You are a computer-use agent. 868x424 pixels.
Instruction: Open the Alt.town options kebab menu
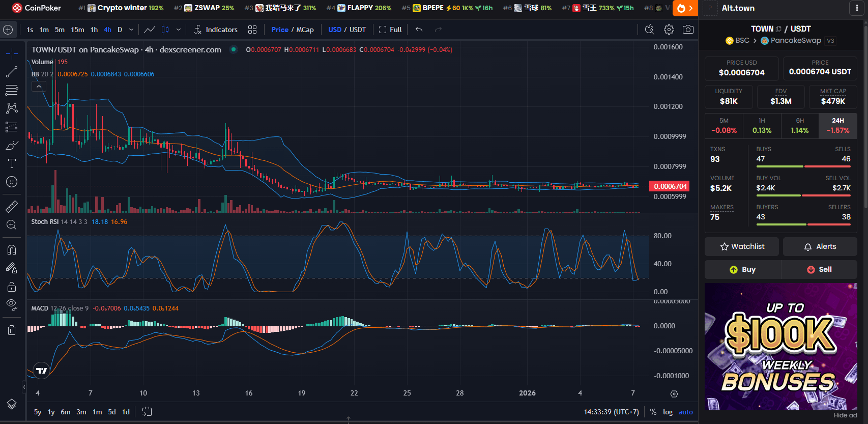tap(857, 8)
